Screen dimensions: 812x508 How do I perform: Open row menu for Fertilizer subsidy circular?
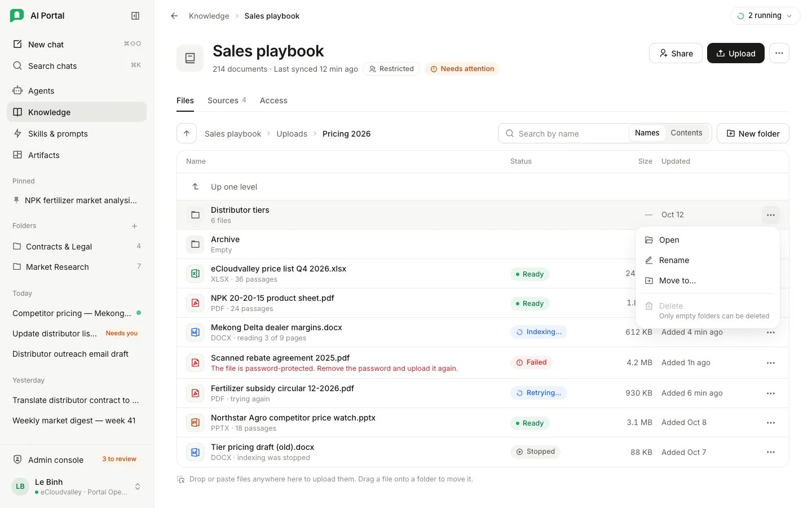point(771,393)
